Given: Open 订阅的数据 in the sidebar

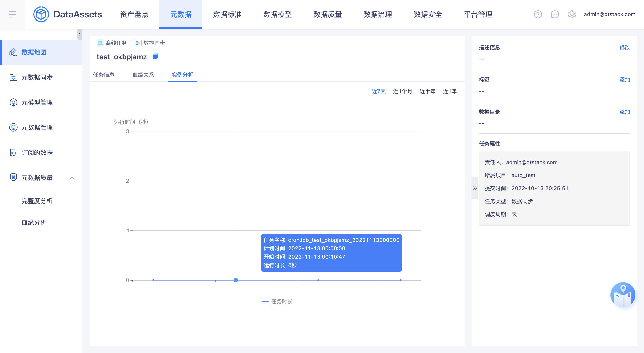Looking at the screenshot, I should [x=41, y=152].
